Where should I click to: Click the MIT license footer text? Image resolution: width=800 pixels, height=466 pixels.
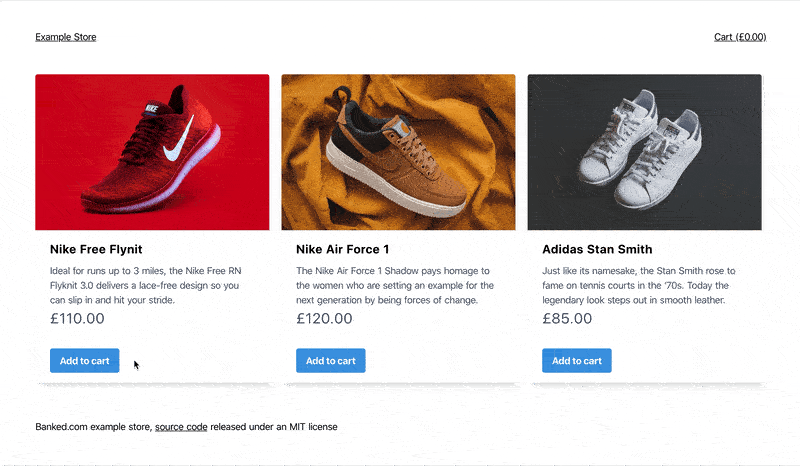coord(313,427)
